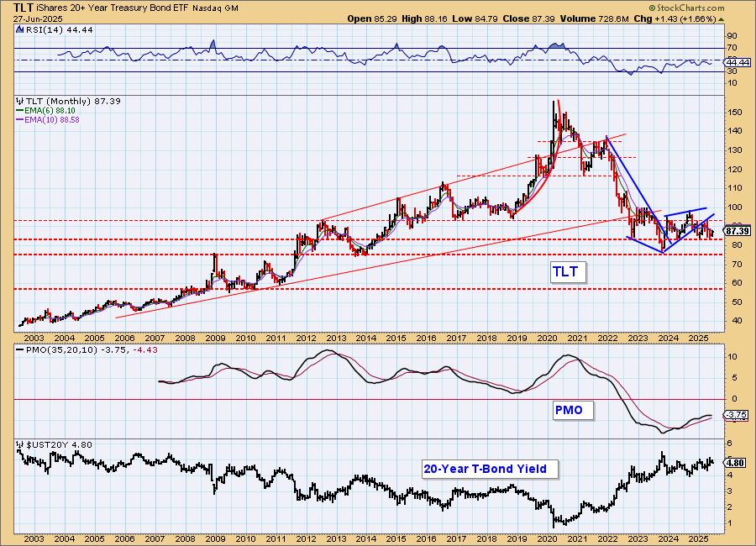This screenshot has width=756, height=546.
Task: Click the 30 level label on RSI axis
Action: (732, 71)
